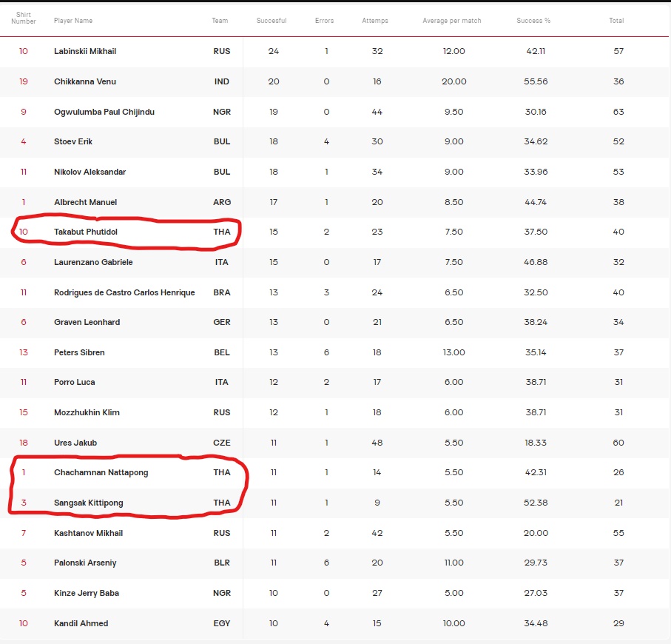Sort by the Errors column header

[x=324, y=21]
